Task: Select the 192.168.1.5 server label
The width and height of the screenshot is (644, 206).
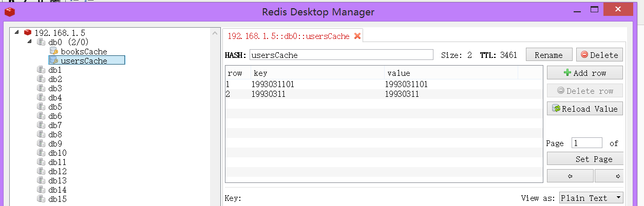Action: click(x=60, y=33)
